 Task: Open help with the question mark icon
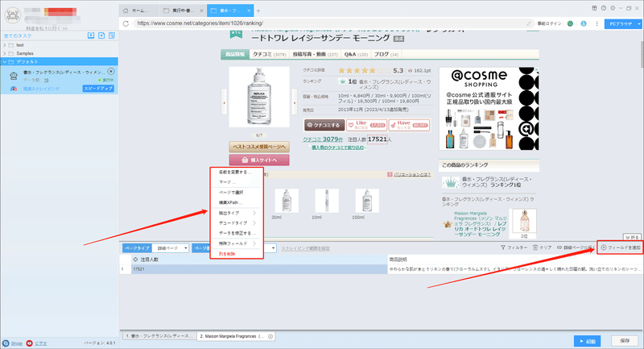(603, 8)
